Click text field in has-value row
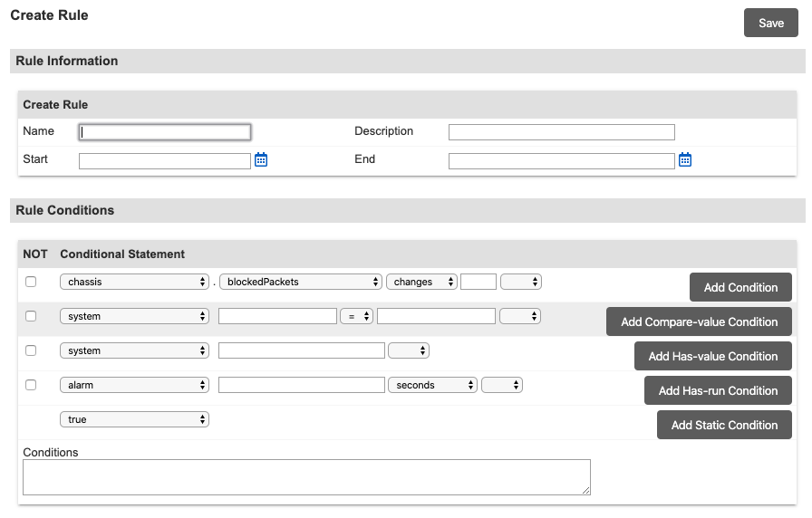This screenshot has height=518, width=812. (x=302, y=350)
